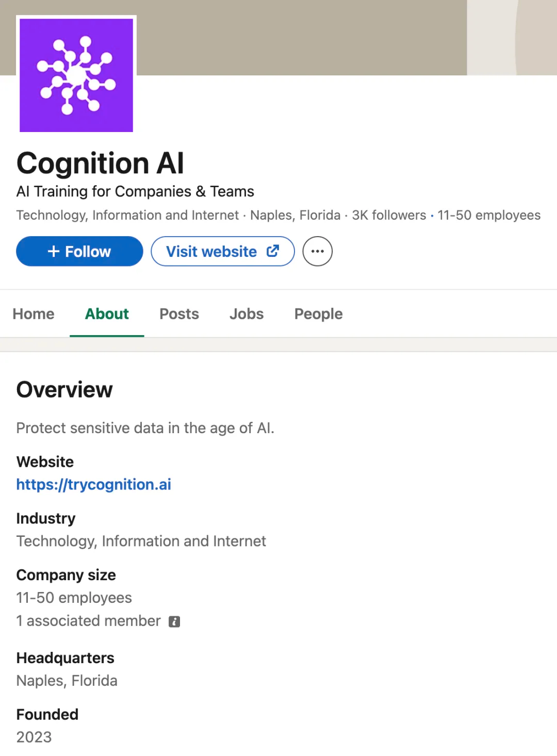
Task: Click the plus icon on the Follow button
Action: click(54, 251)
